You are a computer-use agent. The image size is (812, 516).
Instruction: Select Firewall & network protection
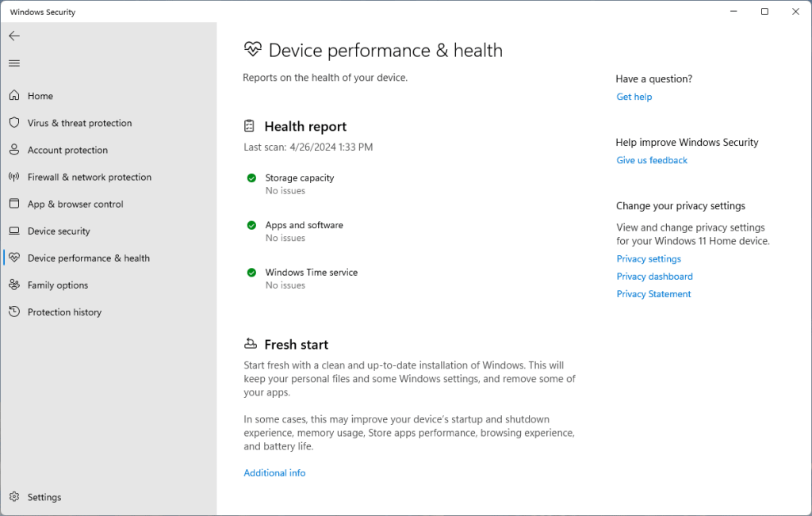[90, 177]
